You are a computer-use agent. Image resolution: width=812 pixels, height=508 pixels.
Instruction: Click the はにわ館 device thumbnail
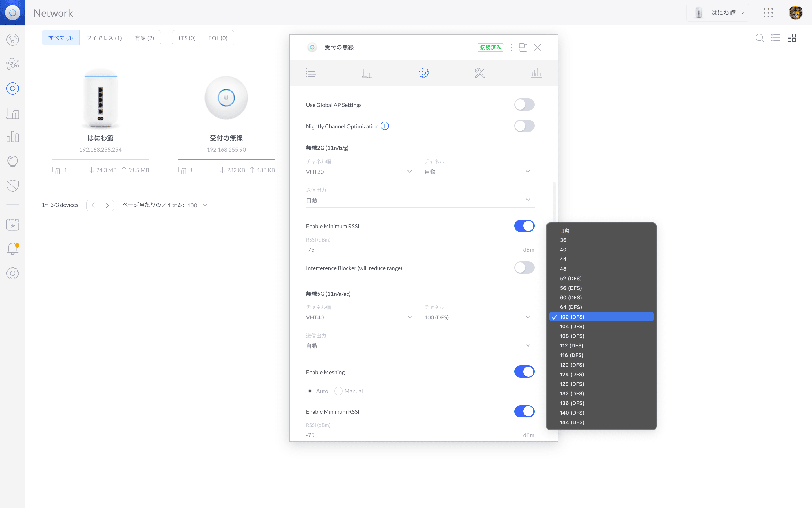pos(100,99)
